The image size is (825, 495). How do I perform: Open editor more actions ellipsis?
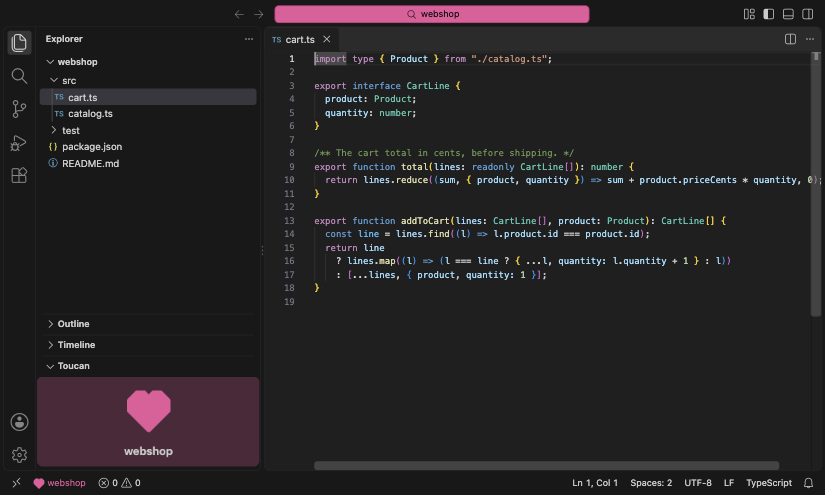[x=810, y=39]
